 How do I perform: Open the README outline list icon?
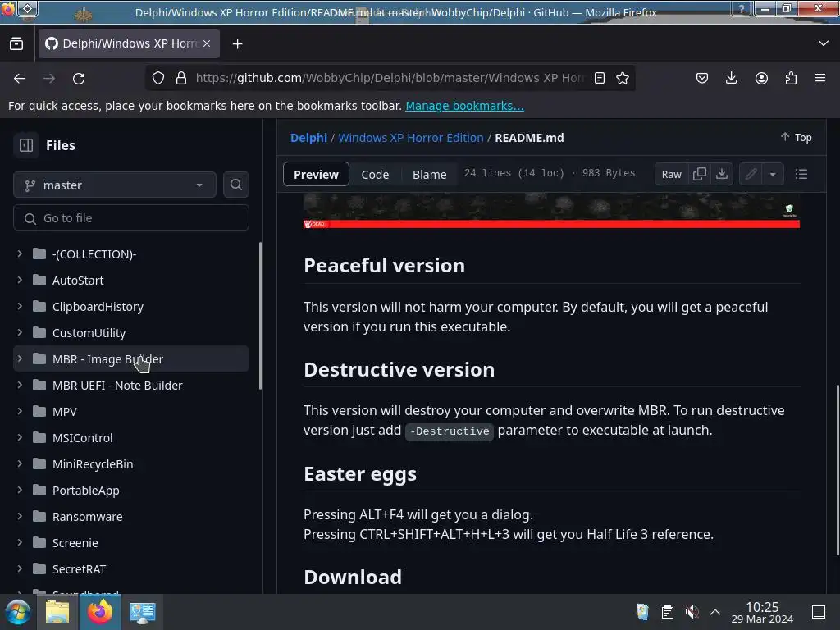801,174
